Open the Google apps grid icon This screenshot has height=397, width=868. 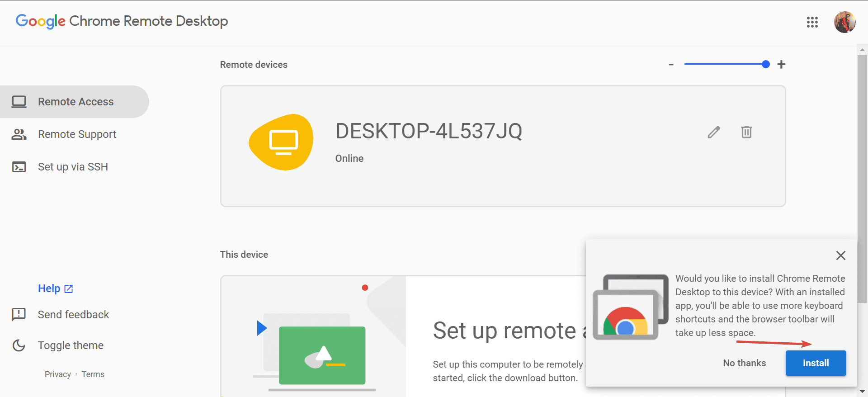click(x=812, y=22)
